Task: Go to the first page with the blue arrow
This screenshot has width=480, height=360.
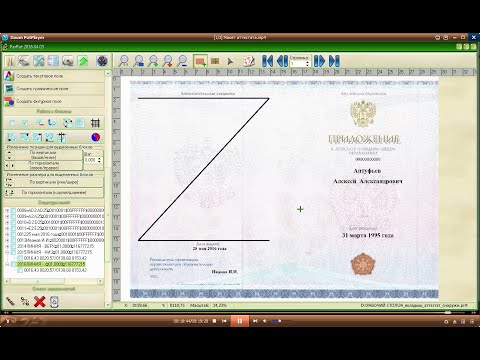Action: click(x=268, y=61)
